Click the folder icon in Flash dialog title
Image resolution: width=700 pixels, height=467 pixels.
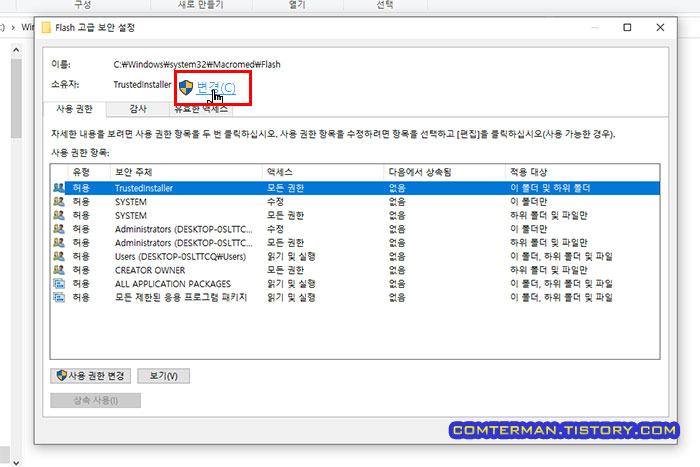pyautogui.click(x=46, y=28)
